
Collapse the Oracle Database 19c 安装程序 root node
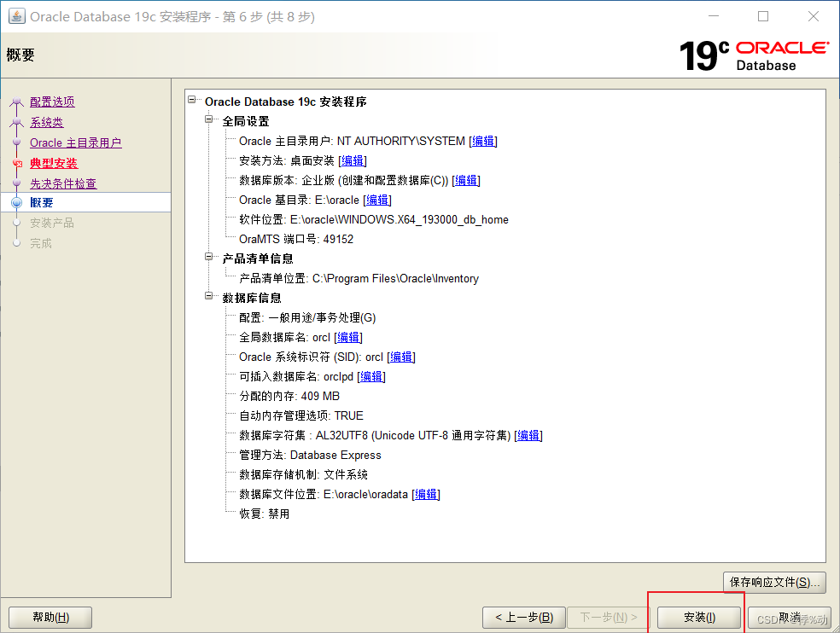192,100
